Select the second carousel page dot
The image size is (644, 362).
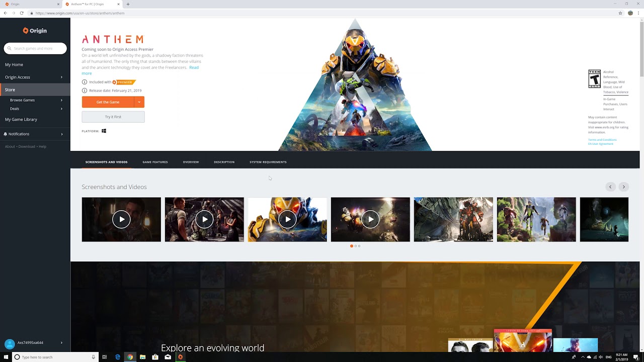point(355,246)
